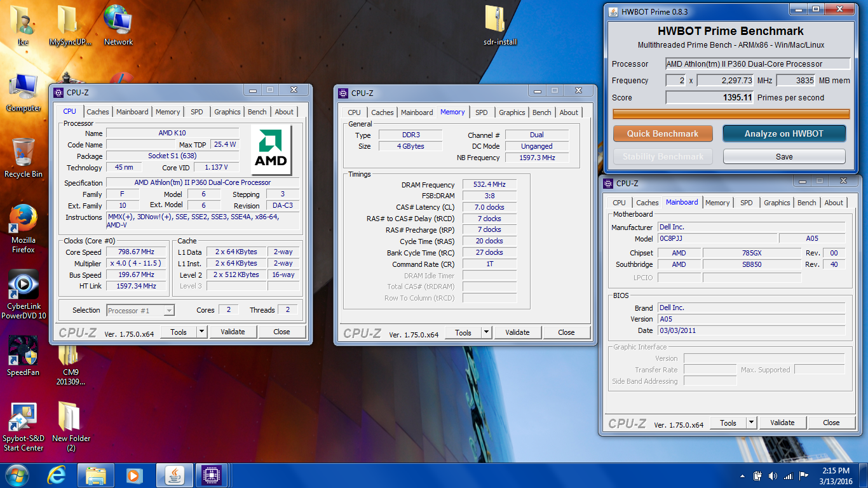Save the HWBOT Prime result

click(784, 156)
